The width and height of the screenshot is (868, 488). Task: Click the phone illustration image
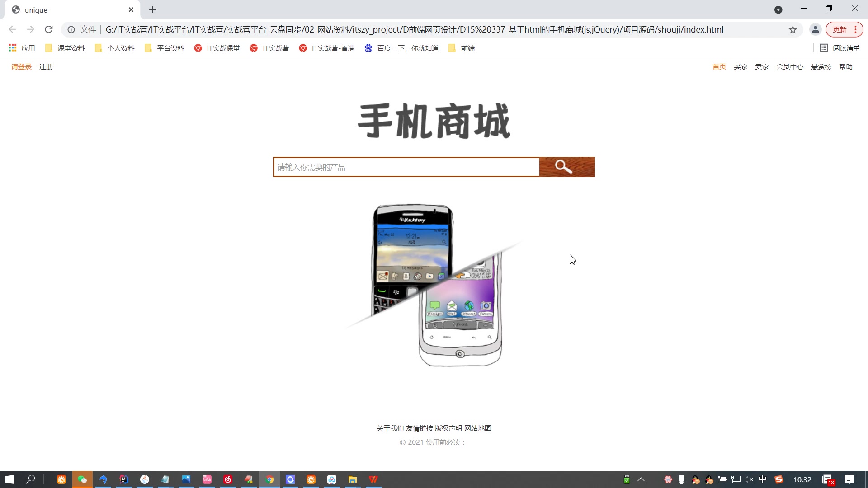point(434,285)
